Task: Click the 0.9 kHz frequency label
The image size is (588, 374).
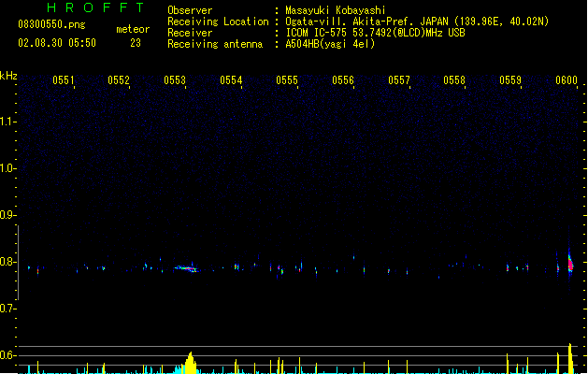Action: pos(7,215)
